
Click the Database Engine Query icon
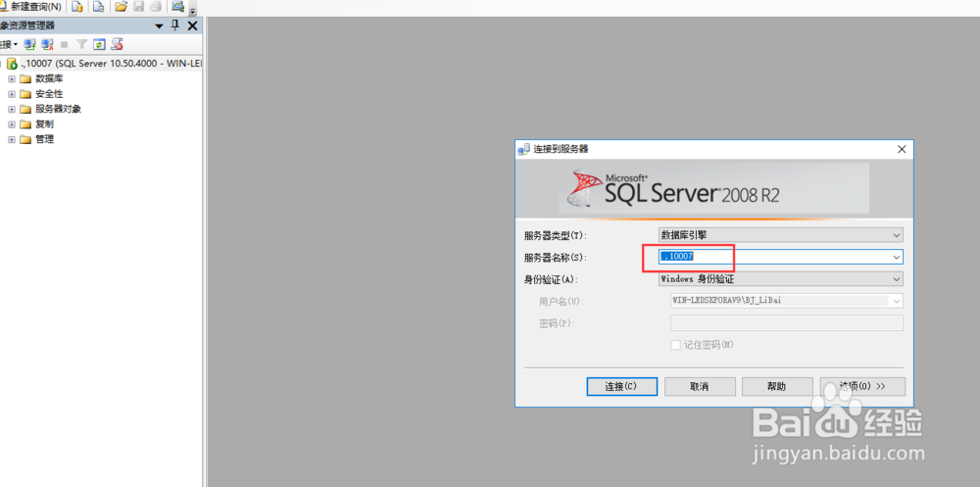pos(76,7)
